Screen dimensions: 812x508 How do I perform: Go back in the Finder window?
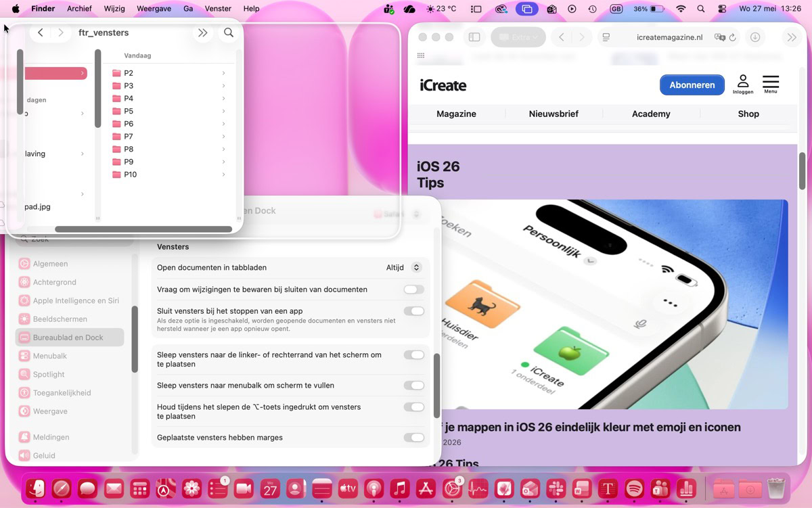[x=41, y=32]
